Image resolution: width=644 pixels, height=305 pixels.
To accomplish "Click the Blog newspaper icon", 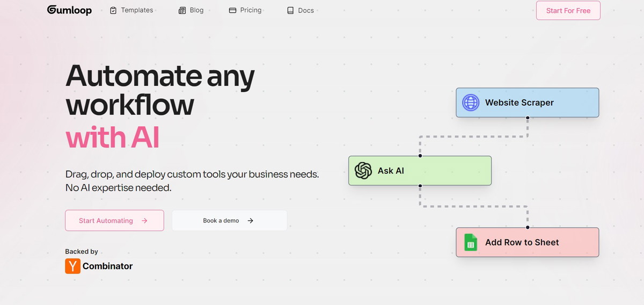I will click(x=182, y=10).
